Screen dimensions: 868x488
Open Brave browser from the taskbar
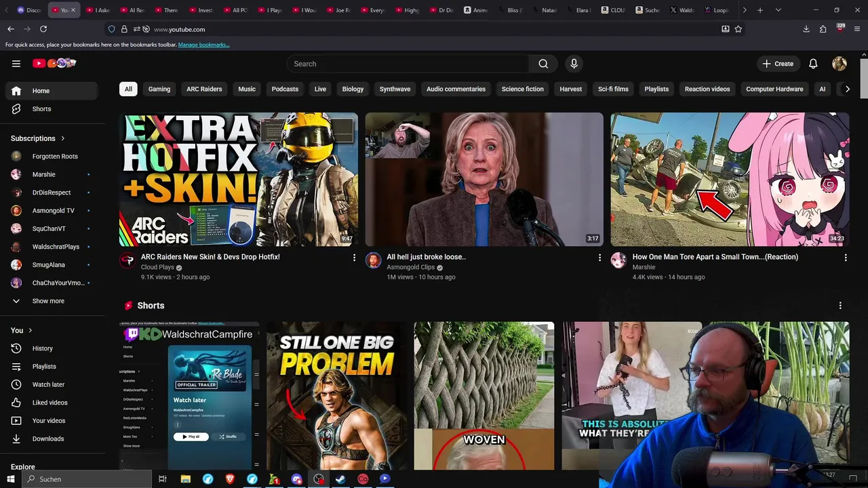(x=230, y=479)
